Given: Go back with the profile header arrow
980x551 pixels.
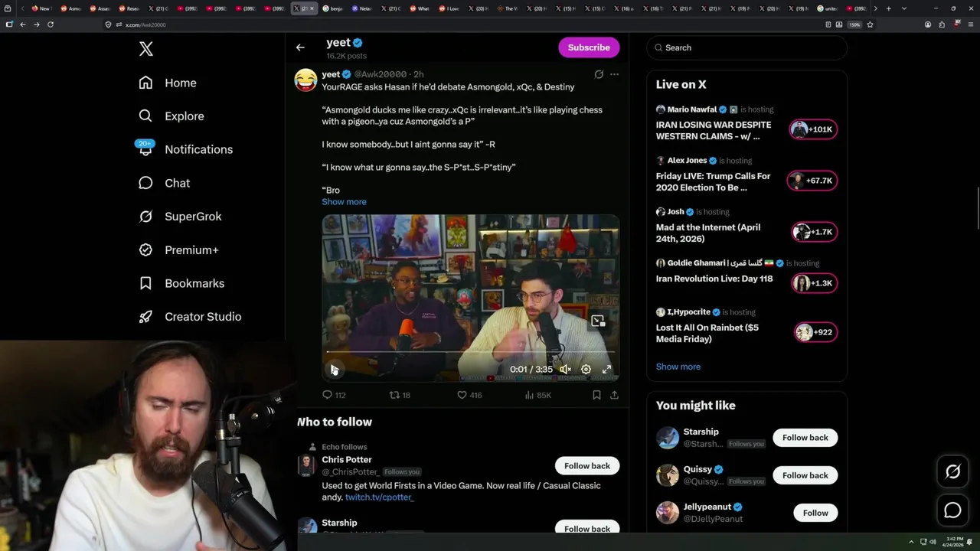Looking at the screenshot, I should point(300,47).
